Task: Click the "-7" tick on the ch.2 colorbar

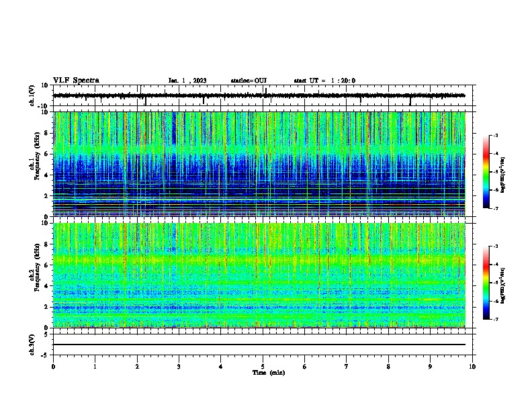Action: pyautogui.click(x=495, y=319)
